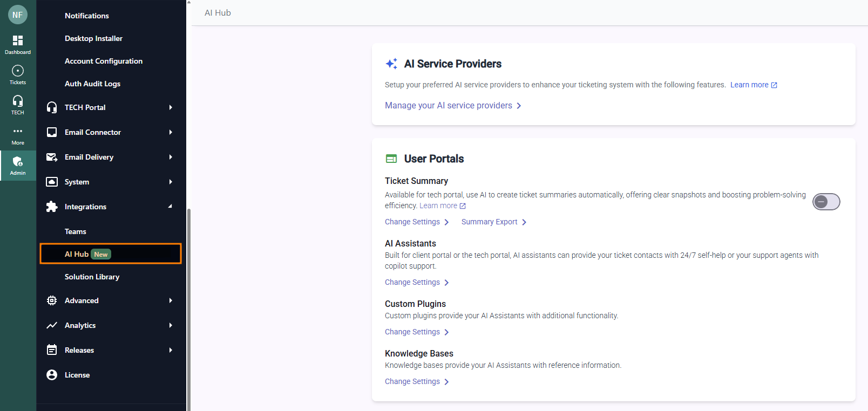Screen dimensions: 868x411
Task: Enable the Ticket Summary toggle
Action: 826,202
